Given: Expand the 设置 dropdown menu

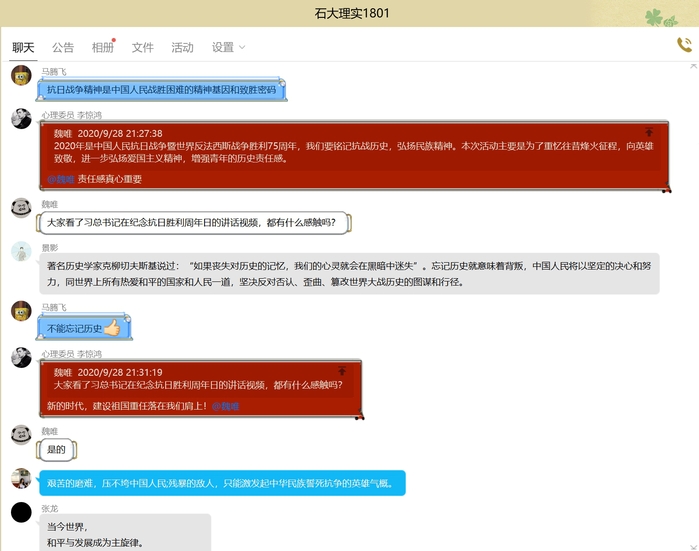Looking at the screenshot, I should pos(228,47).
